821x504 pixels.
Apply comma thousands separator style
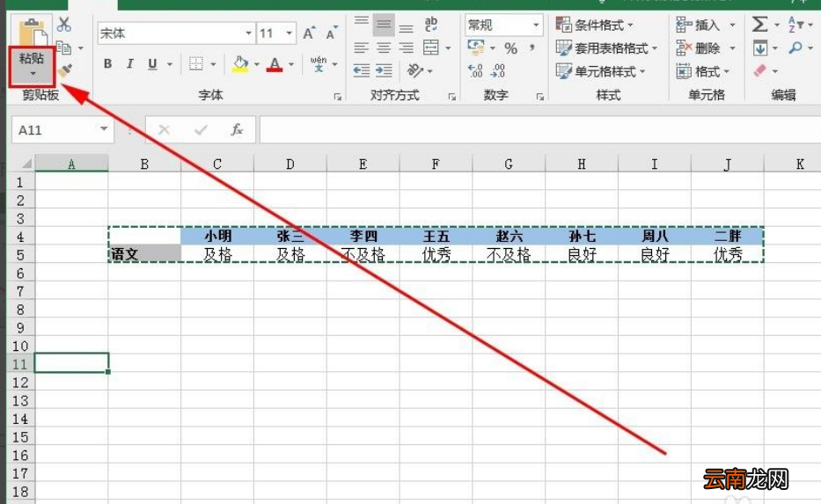532,47
